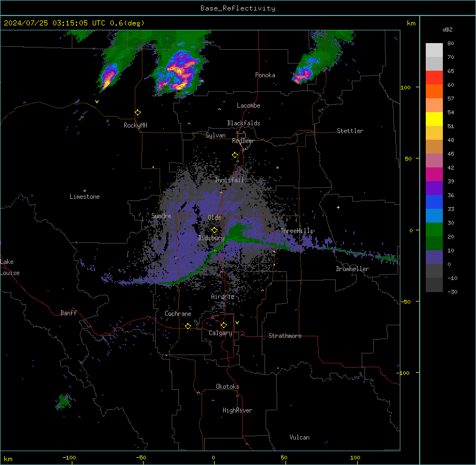Screen dimensions: 476x465
Task: Pick the yellow diamond marker below Cochrane
Action: (x=188, y=326)
